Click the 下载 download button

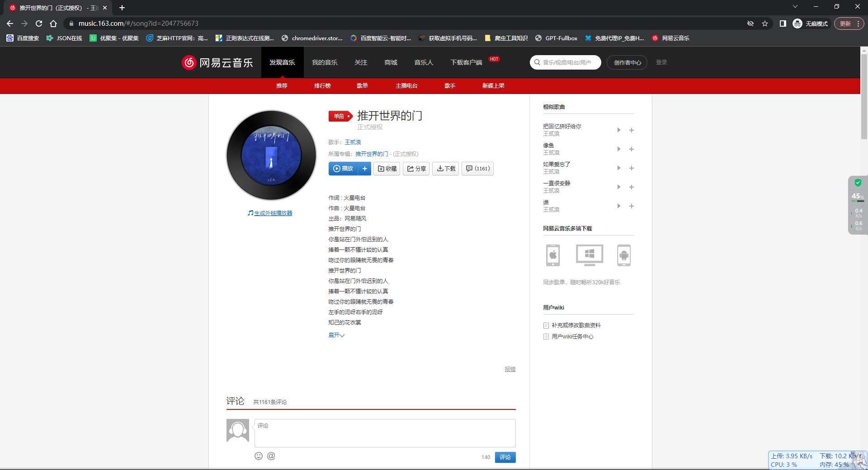[x=446, y=169]
